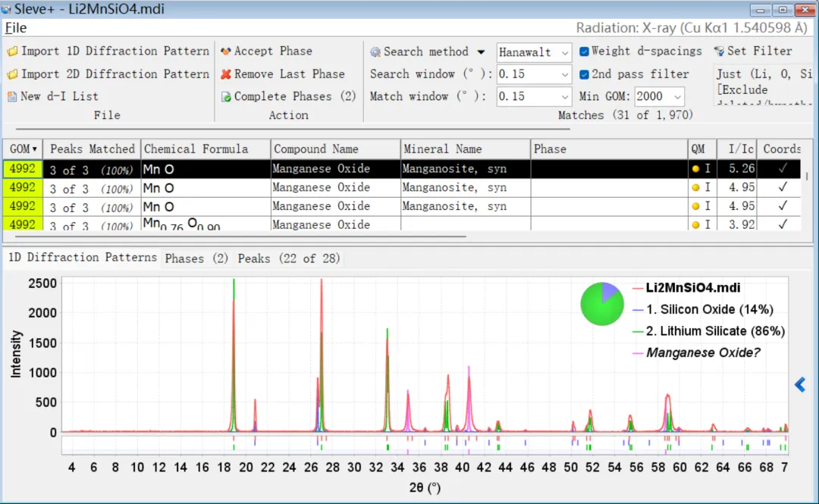Click the Lithium Silicate (86%) legend entry

pyautogui.click(x=708, y=331)
